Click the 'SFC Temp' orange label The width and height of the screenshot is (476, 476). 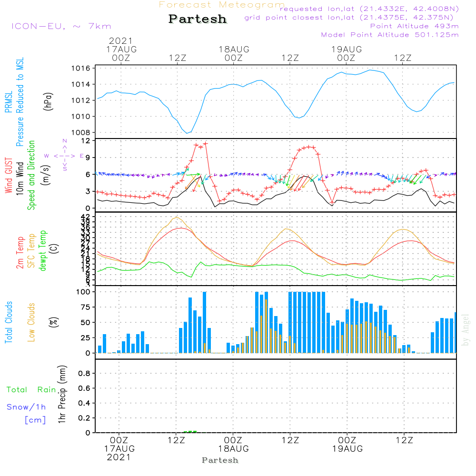point(31,251)
